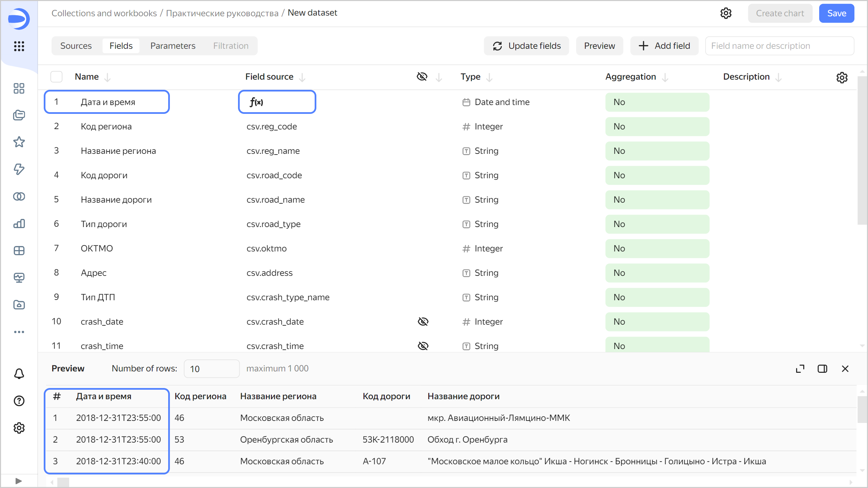Sort fields by Name column arrow

pyautogui.click(x=107, y=78)
